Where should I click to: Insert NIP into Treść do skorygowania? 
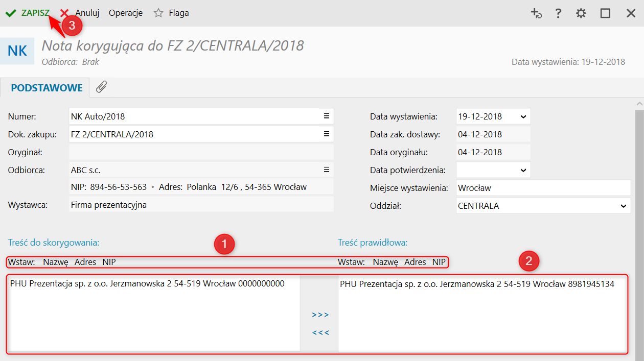[109, 262]
